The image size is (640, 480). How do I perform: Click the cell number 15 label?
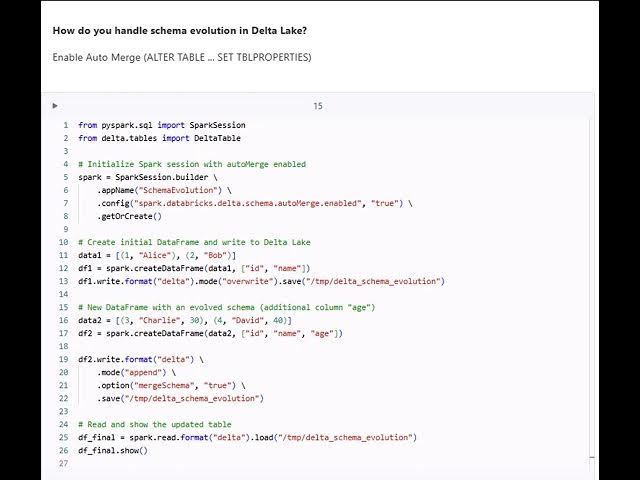coord(318,106)
